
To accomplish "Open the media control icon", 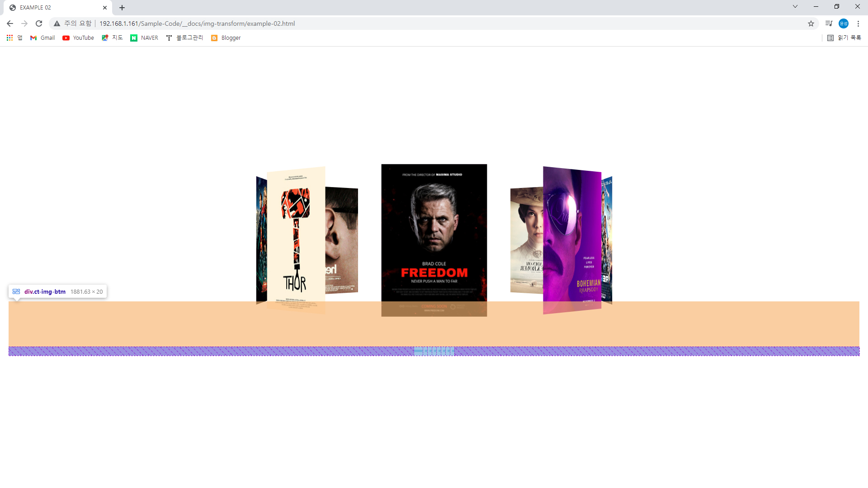I will [829, 23].
